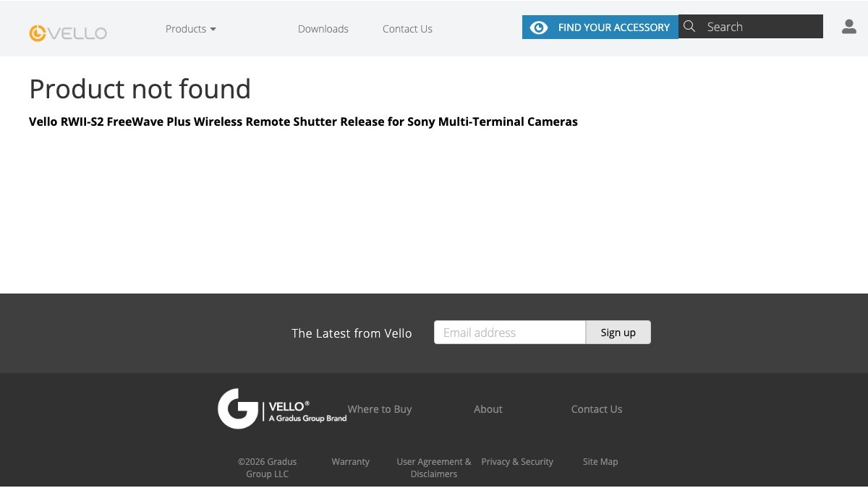868x488 pixels.
Task: Click the Product not found heading
Action: [x=140, y=89]
